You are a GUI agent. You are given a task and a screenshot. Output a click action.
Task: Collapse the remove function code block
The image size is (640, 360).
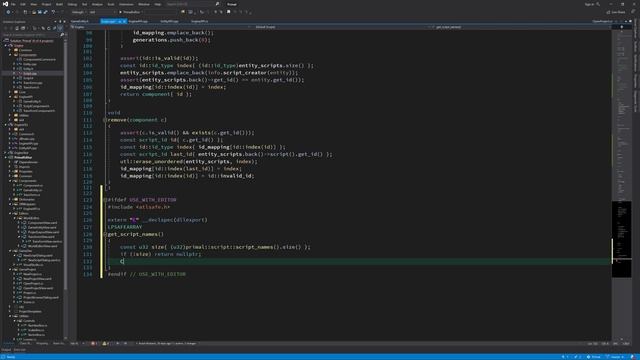coord(105,120)
